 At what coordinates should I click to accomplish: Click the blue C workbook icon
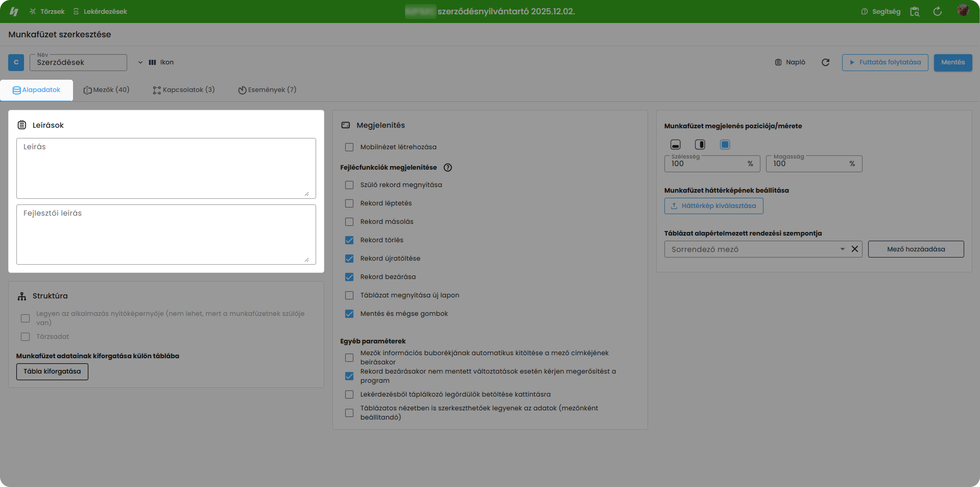click(x=16, y=62)
